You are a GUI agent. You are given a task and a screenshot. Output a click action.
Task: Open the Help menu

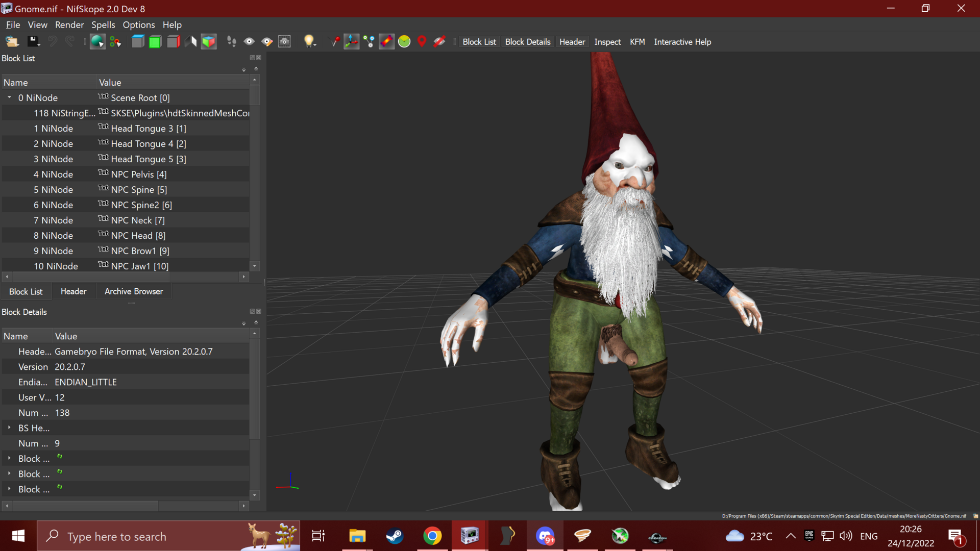(172, 24)
